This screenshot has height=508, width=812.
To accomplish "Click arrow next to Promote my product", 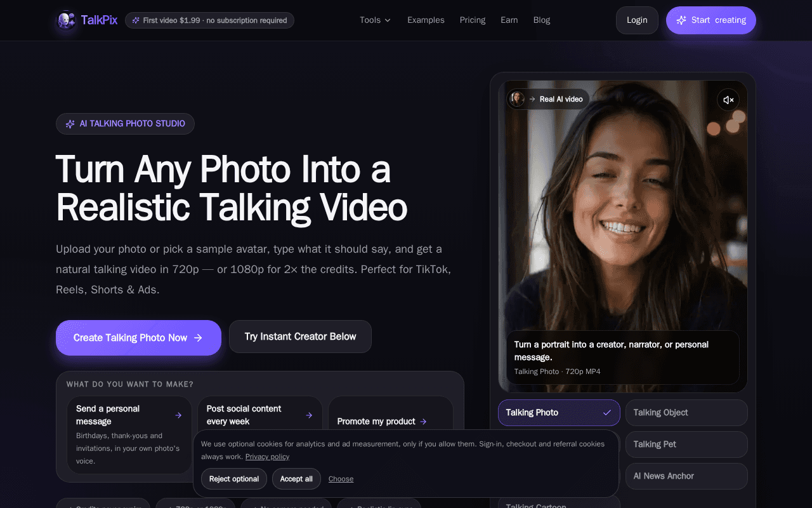I will [x=423, y=422].
